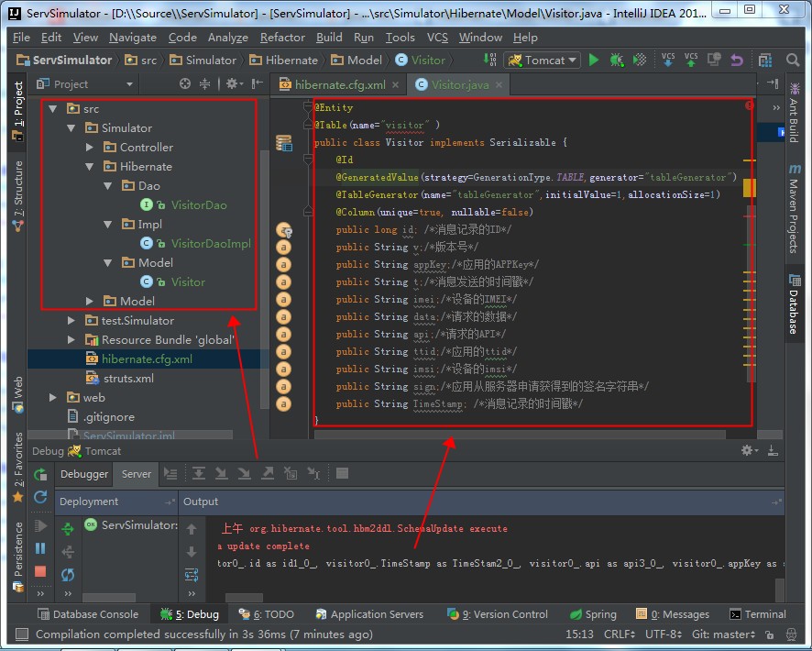Click Step Into icon in debugger toolbar
Screen dimensions: 812x651
tap(222, 473)
